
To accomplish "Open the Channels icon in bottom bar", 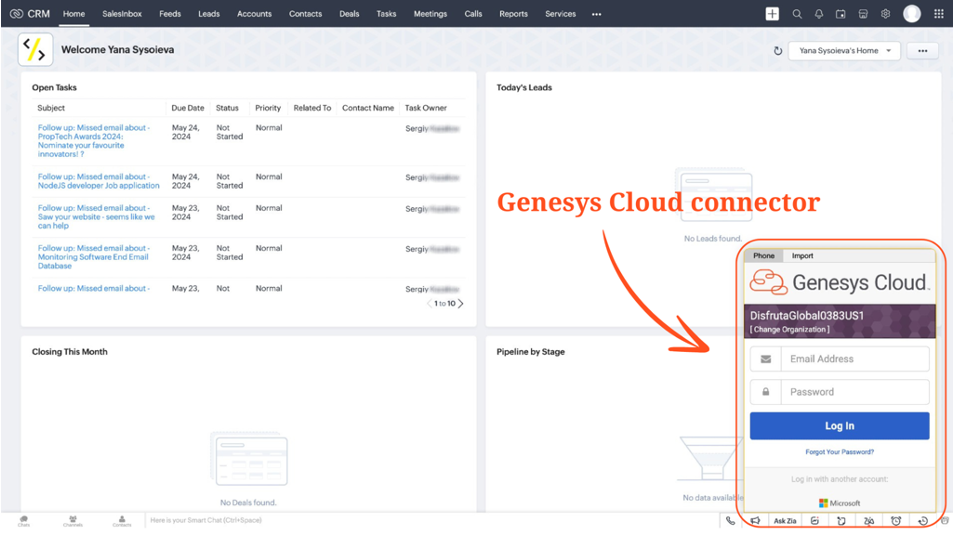I will (72, 521).
